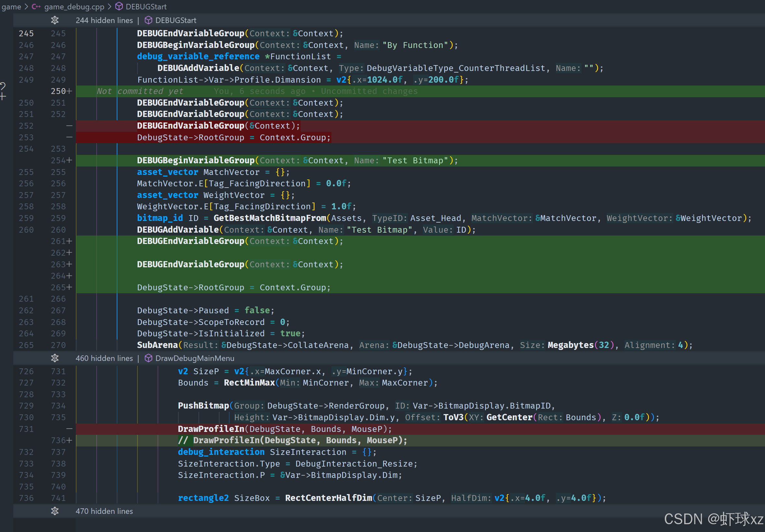Click the stage change plus in left gutter
The height and width of the screenshot is (532, 765).
tap(3, 97)
